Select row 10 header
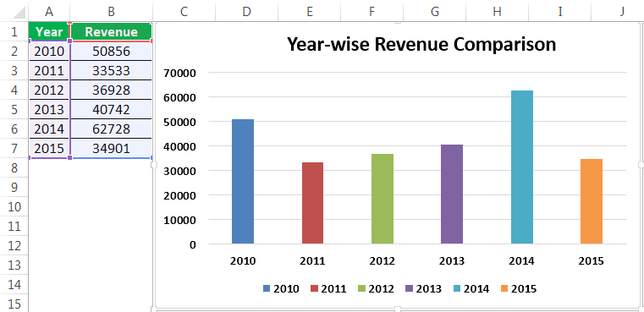Viewport: 644px width, 312px height. 14,206
